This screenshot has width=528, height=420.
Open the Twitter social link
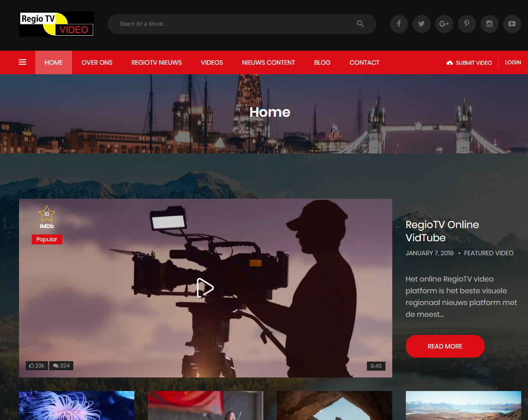pos(422,24)
